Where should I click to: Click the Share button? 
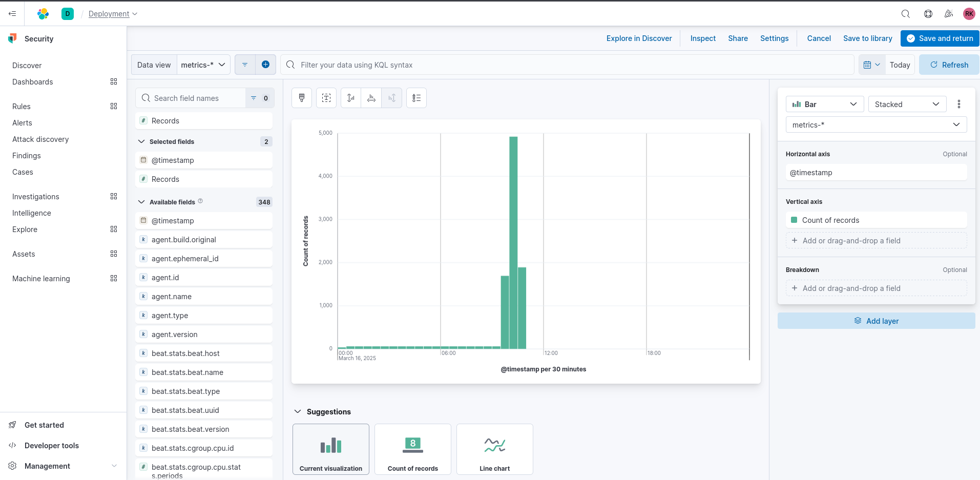coord(738,38)
